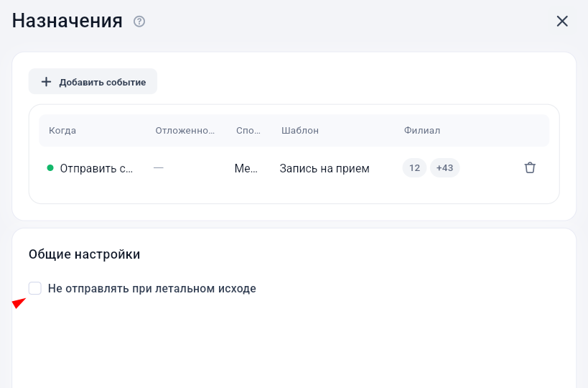Image resolution: width=588 pixels, height=388 pixels.
Task: Open the Отправить с… event row
Action: pos(294,167)
